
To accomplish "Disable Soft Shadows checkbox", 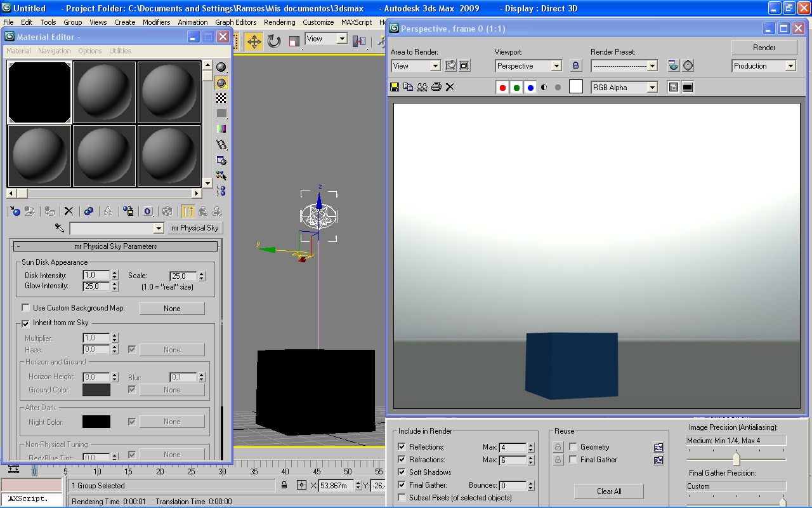I will 402,472.
